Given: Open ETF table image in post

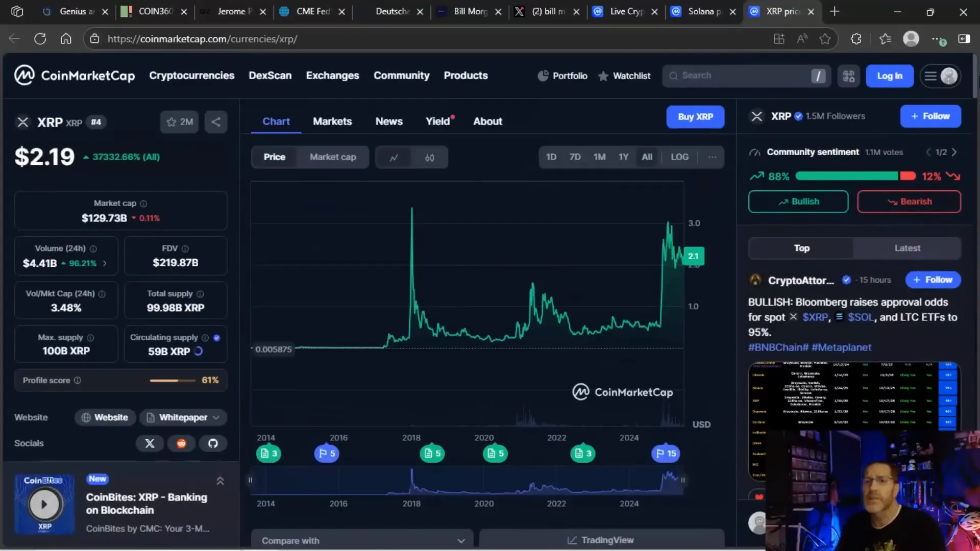Looking at the screenshot, I should 854,396.
